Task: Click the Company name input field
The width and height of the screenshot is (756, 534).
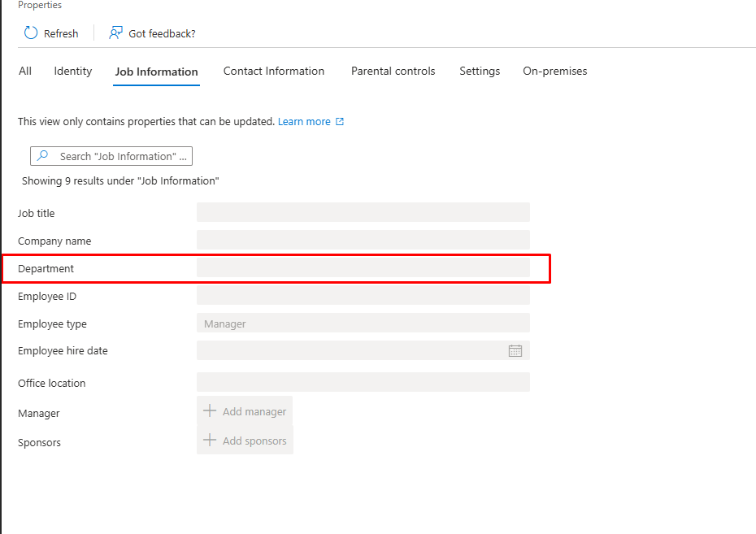Action: pos(363,240)
